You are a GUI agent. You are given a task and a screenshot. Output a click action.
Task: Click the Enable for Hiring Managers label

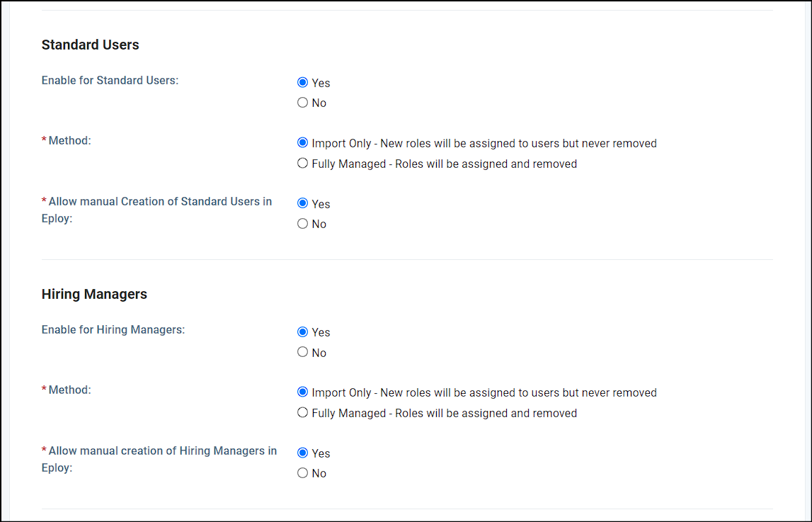pyautogui.click(x=113, y=329)
